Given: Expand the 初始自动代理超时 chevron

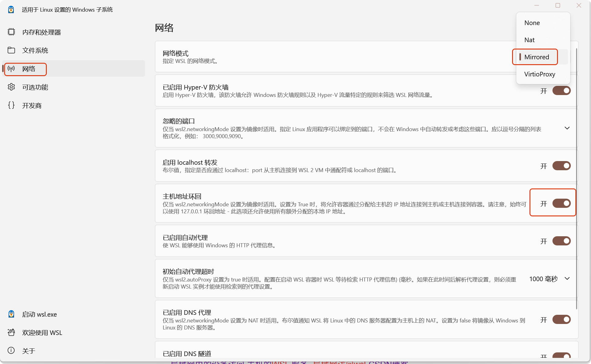Looking at the screenshot, I should (567, 278).
